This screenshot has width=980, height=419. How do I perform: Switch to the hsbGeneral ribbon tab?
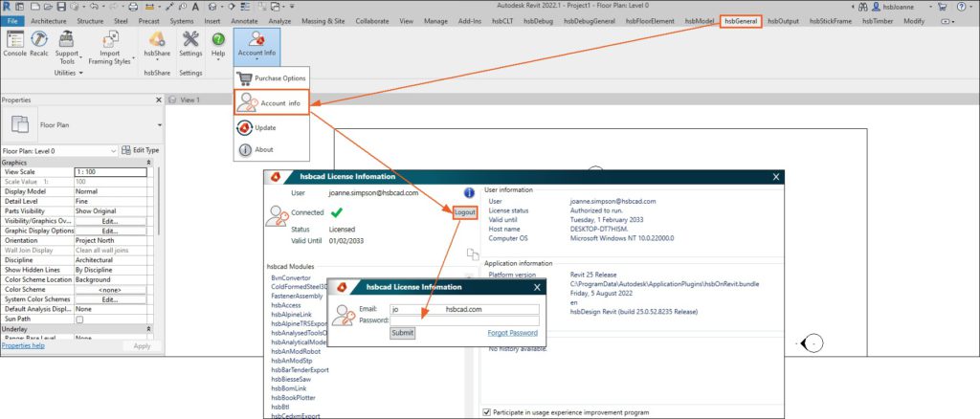pos(741,21)
